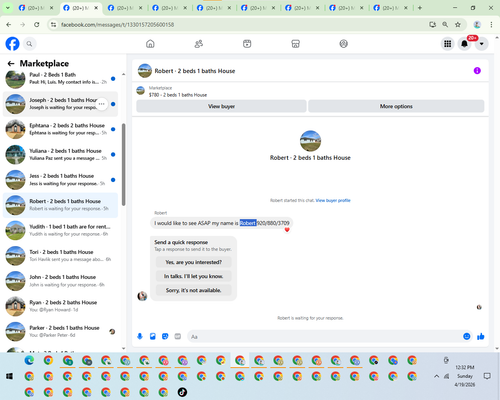
Task: Open the View buyer profile link
Action: 333,200
